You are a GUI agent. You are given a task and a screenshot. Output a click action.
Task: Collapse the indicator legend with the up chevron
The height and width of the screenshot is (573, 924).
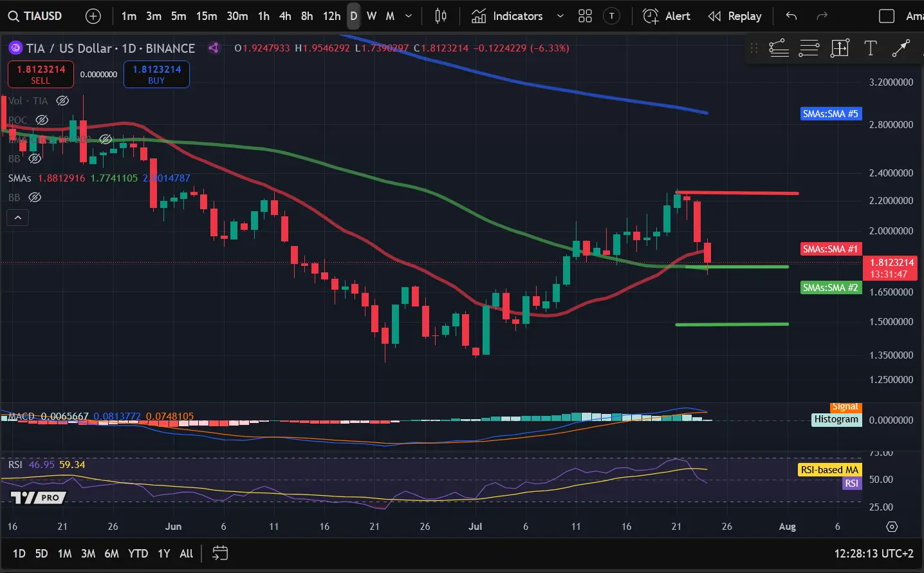(x=18, y=218)
